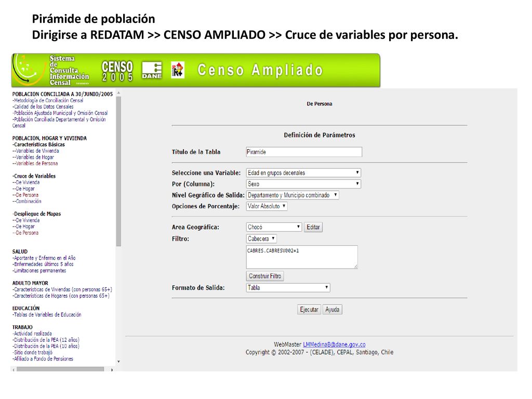This screenshot has width=532, height=399.
Task: Click the sidebar scroll up arrow
Action: [118, 92]
